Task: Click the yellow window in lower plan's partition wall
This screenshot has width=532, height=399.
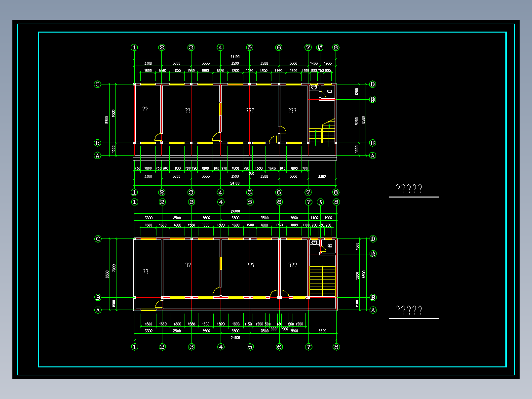Action: pos(221,264)
